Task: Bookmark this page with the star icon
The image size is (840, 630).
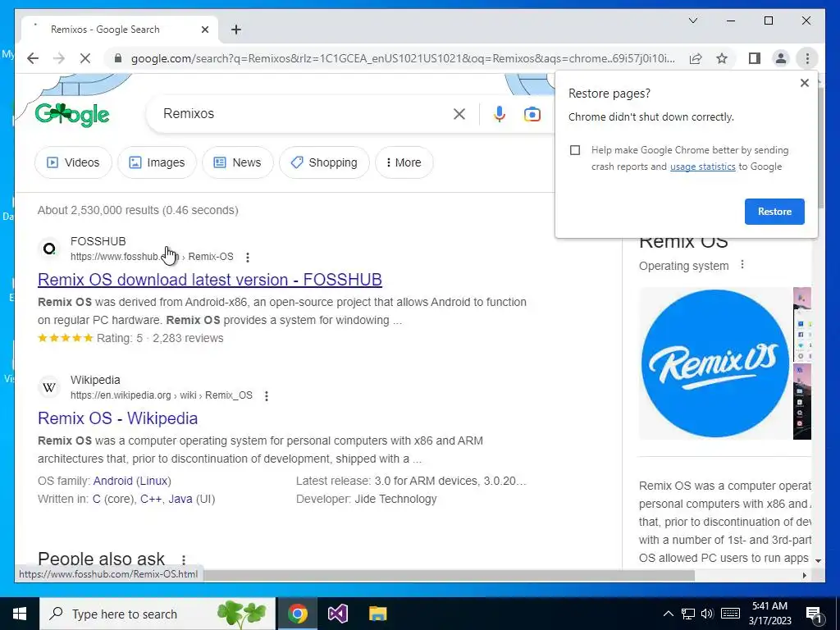Action: point(722,58)
